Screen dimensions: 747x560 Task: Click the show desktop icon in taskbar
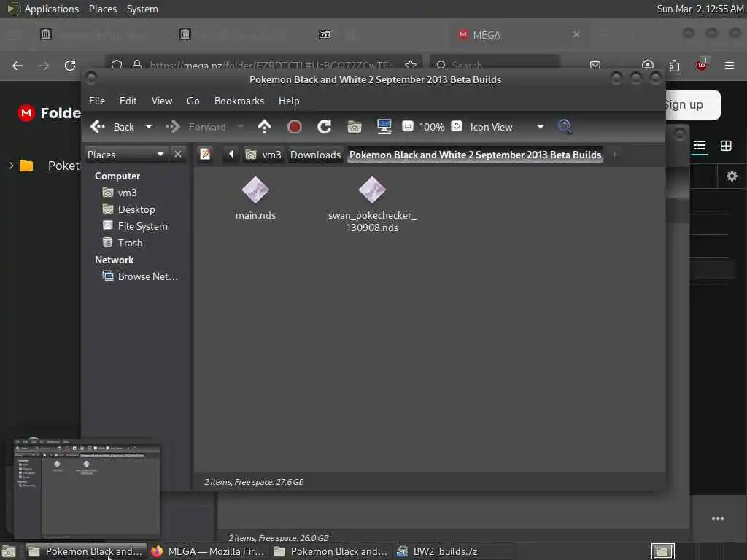[x=9, y=551]
